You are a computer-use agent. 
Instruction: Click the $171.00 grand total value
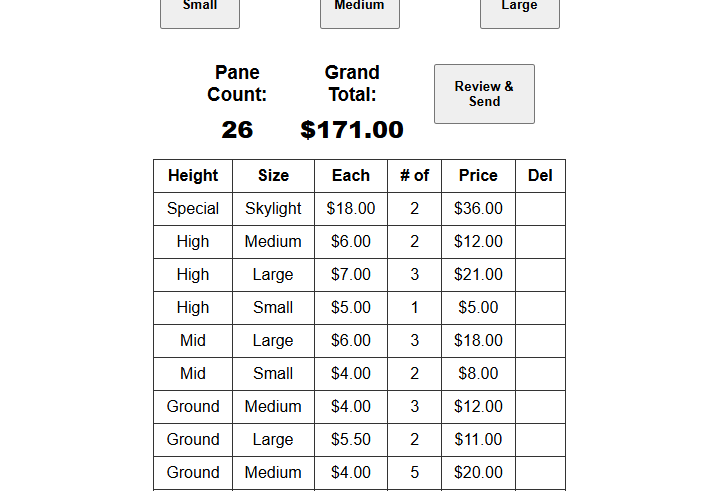pyautogui.click(x=352, y=130)
